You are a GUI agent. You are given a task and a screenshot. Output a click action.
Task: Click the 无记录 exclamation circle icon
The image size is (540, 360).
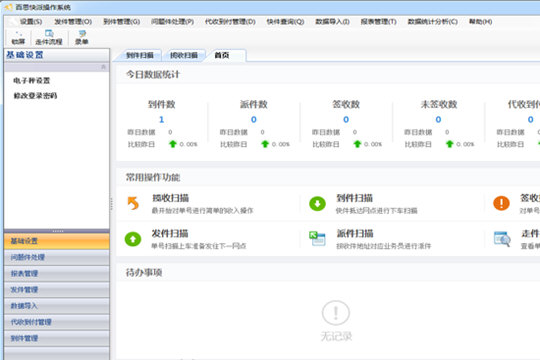tap(336, 313)
